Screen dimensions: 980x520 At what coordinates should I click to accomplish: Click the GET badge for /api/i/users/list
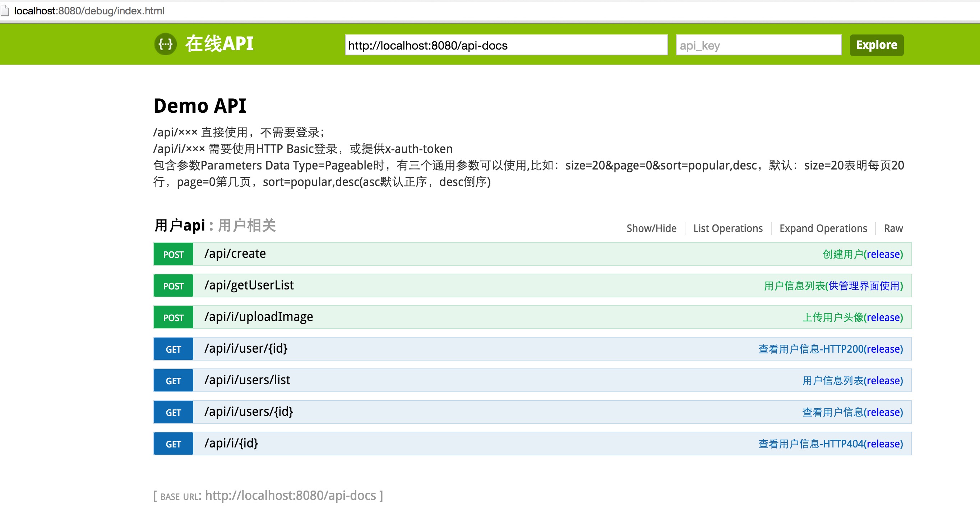pyautogui.click(x=173, y=380)
